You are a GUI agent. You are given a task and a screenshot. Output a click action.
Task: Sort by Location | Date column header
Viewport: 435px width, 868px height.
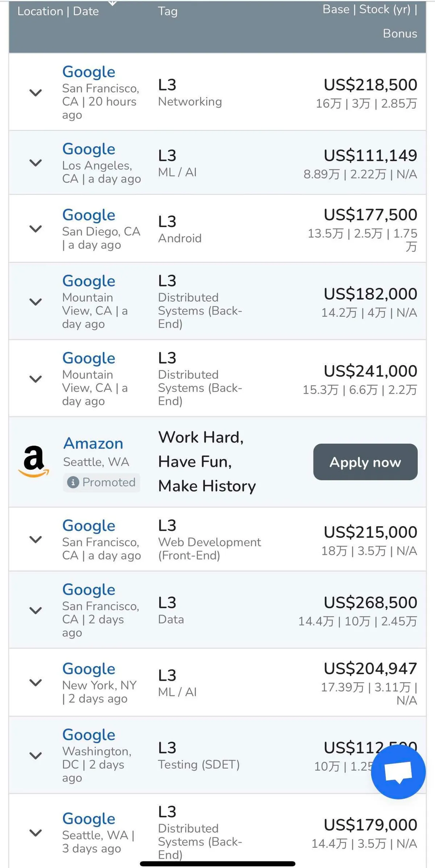[x=58, y=12]
